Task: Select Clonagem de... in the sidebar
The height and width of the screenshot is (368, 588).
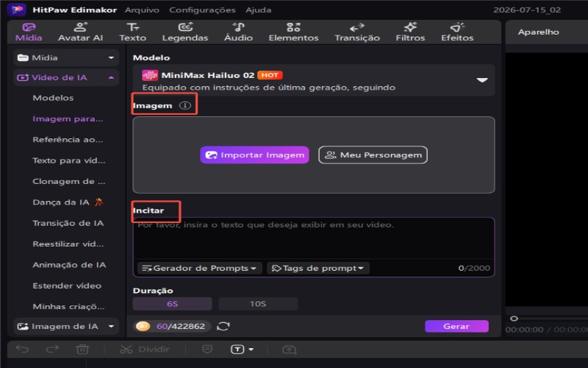Action: coord(68,181)
